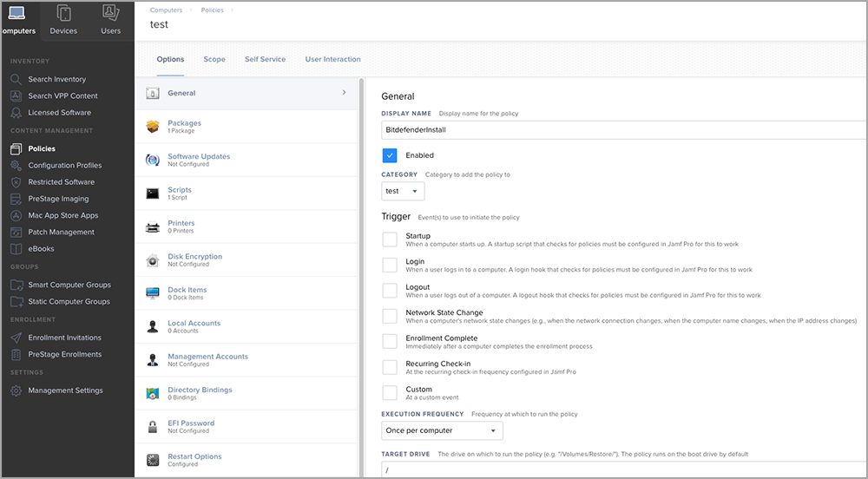This screenshot has width=868, height=479.
Task: Click the Packages box icon
Action: [x=153, y=127]
